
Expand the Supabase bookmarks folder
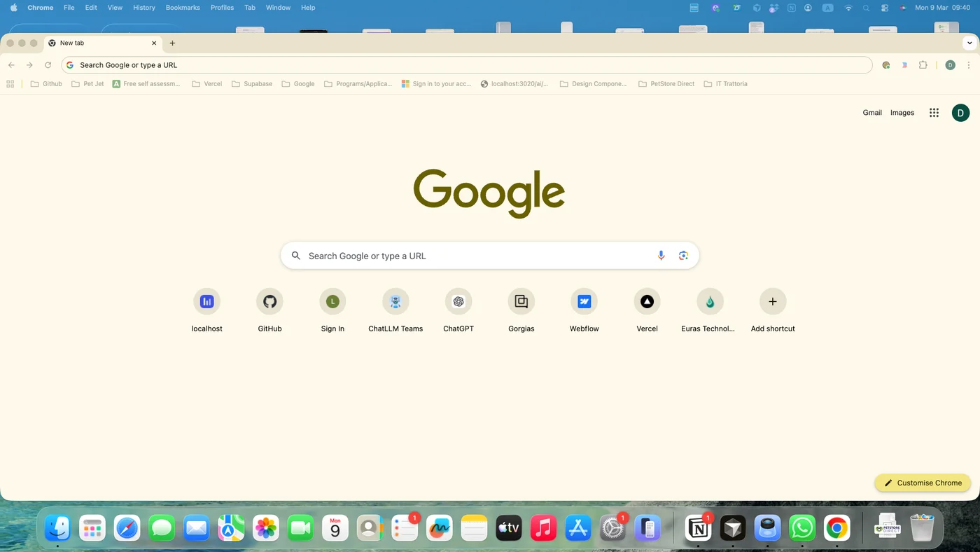coord(252,84)
